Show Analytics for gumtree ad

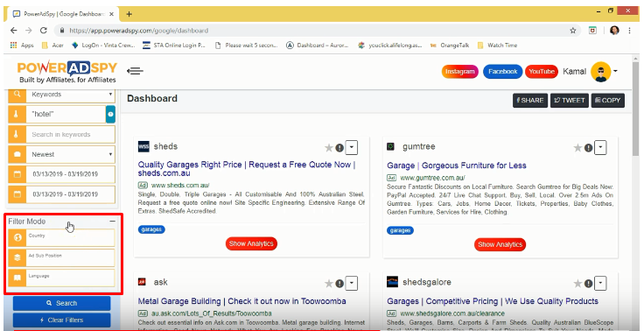[x=500, y=244]
